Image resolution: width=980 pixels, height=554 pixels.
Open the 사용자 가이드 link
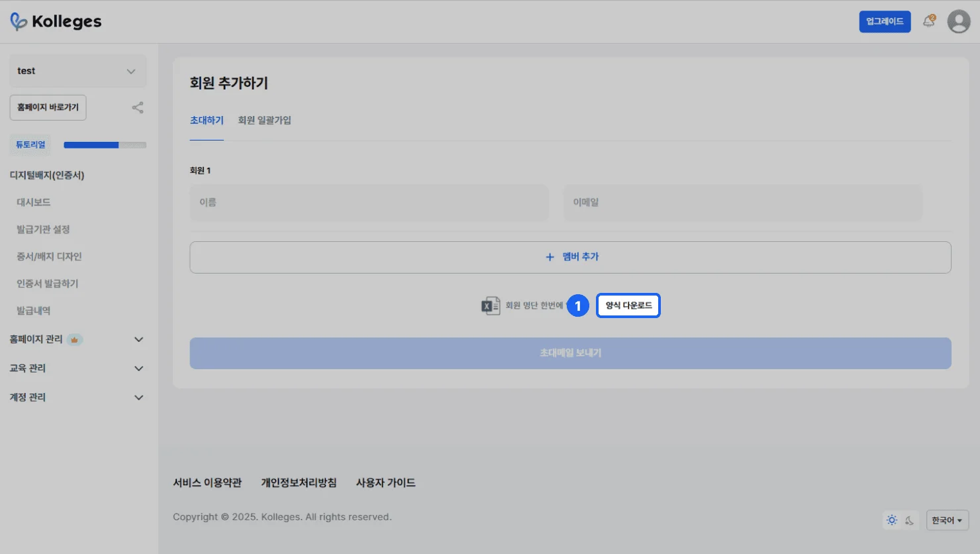[x=386, y=483]
